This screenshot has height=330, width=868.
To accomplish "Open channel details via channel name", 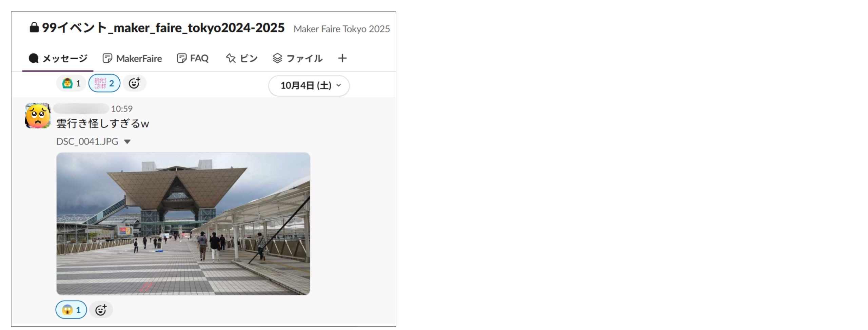I will click(163, 28).
